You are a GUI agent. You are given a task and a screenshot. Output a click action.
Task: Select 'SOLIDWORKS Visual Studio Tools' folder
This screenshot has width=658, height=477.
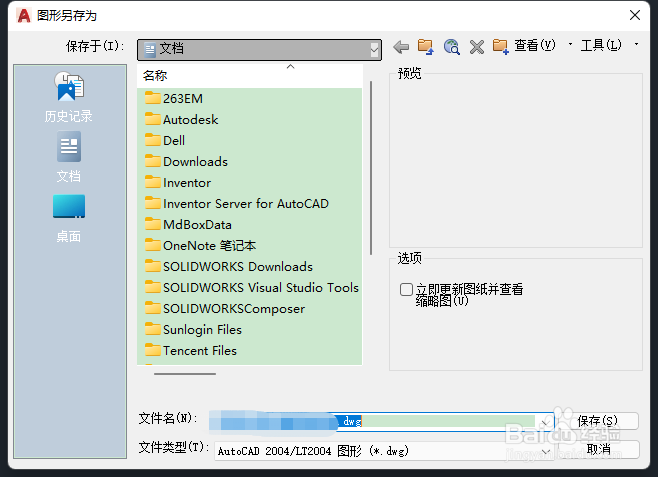[x=252, y=287]
